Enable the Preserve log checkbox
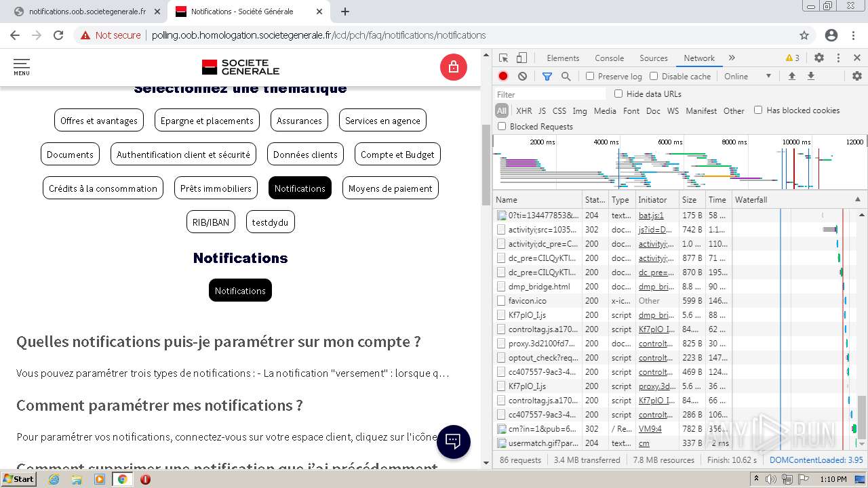 click(x=590, y=76)
